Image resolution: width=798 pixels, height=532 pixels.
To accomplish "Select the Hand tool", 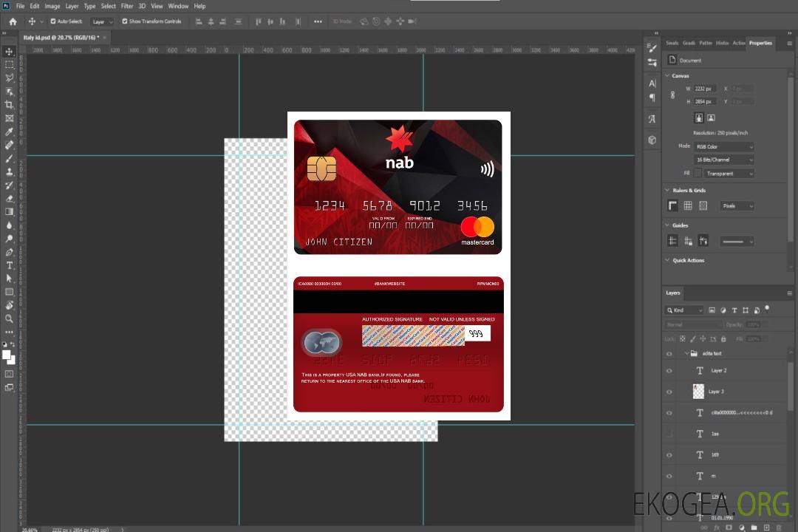I will tap(9, 305).
